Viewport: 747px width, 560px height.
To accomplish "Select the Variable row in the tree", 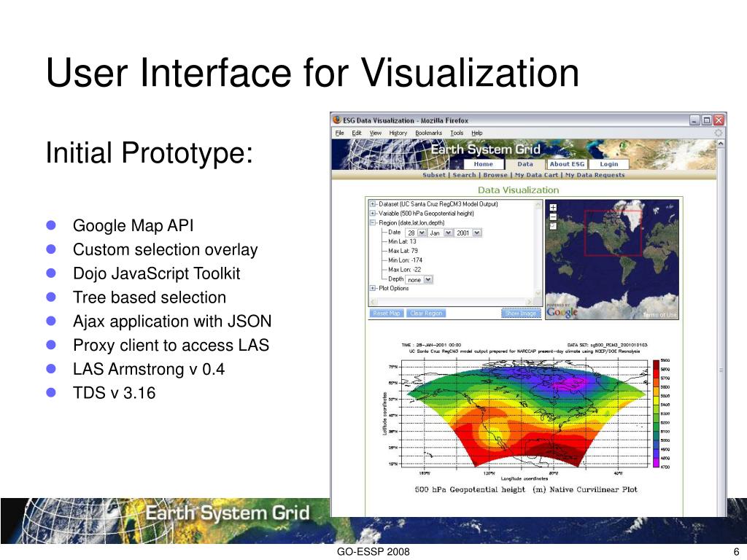I will pyautogui.click(x=426, y=214).
